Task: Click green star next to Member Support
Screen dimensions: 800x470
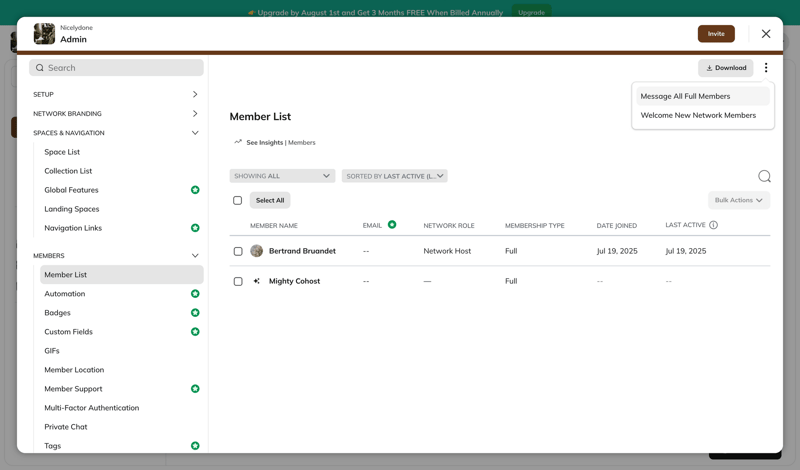Action: tap(195, 389)
